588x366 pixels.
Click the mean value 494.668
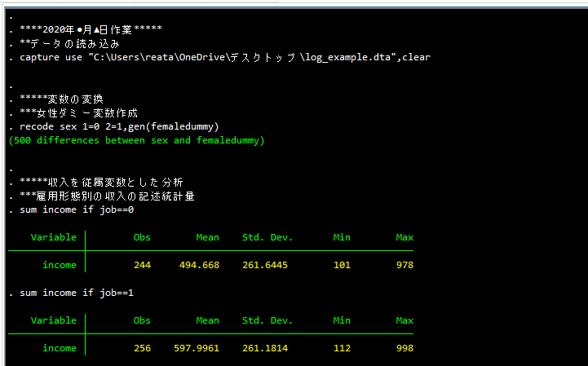tap(199, 265)
